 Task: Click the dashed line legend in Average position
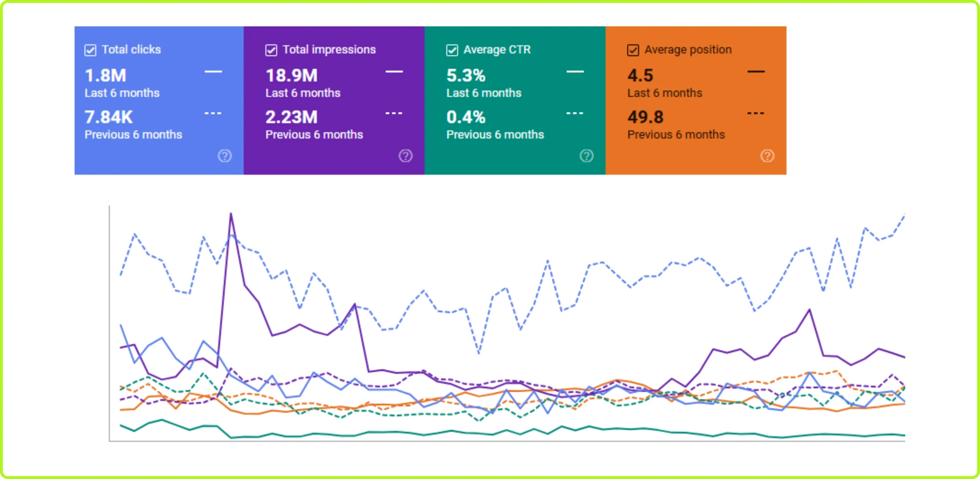point(756,113)
